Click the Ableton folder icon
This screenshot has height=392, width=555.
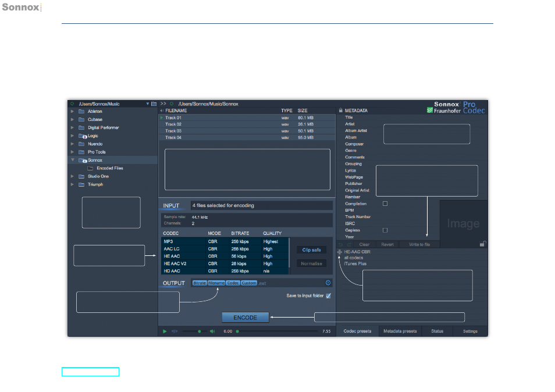pyautogui.click(x=81, y=111)
